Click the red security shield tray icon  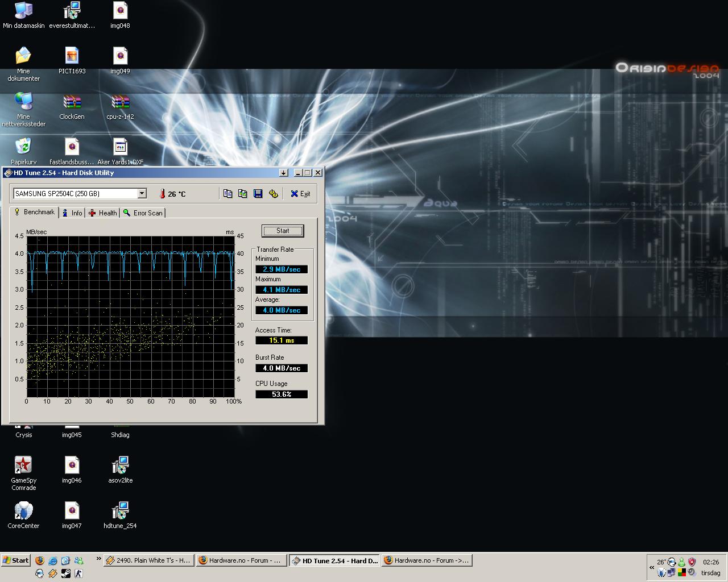[692, 562]
